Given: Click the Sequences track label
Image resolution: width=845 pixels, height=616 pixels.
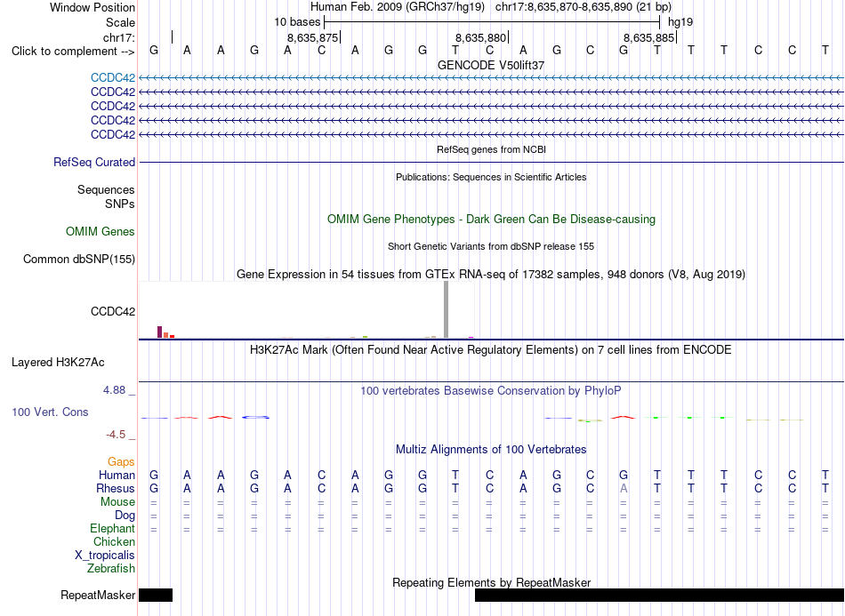Looking at the screenshot, I should (x=106, y=189).
